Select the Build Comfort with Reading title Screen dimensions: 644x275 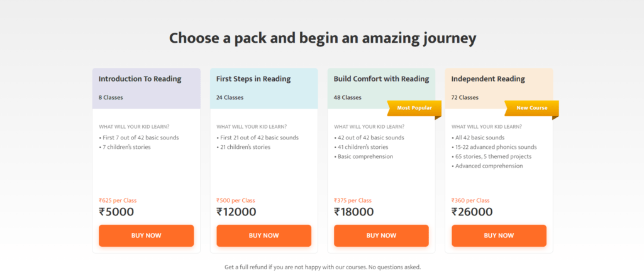(x=382, y=79)
